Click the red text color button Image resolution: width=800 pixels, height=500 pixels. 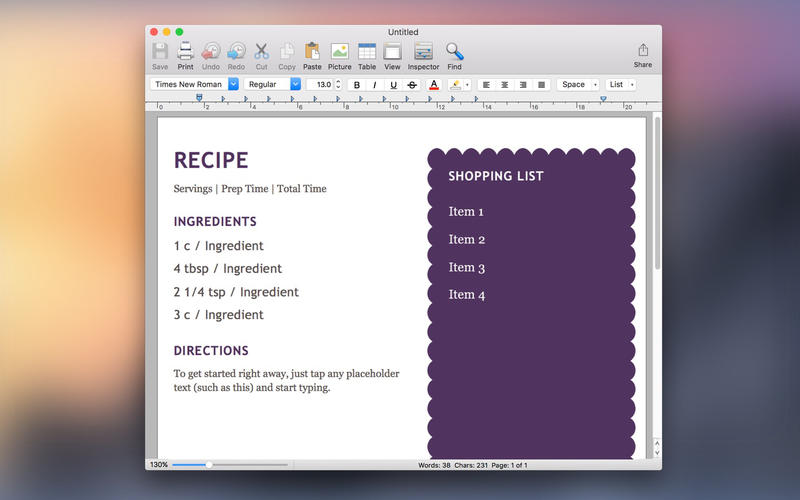(434, 85)
